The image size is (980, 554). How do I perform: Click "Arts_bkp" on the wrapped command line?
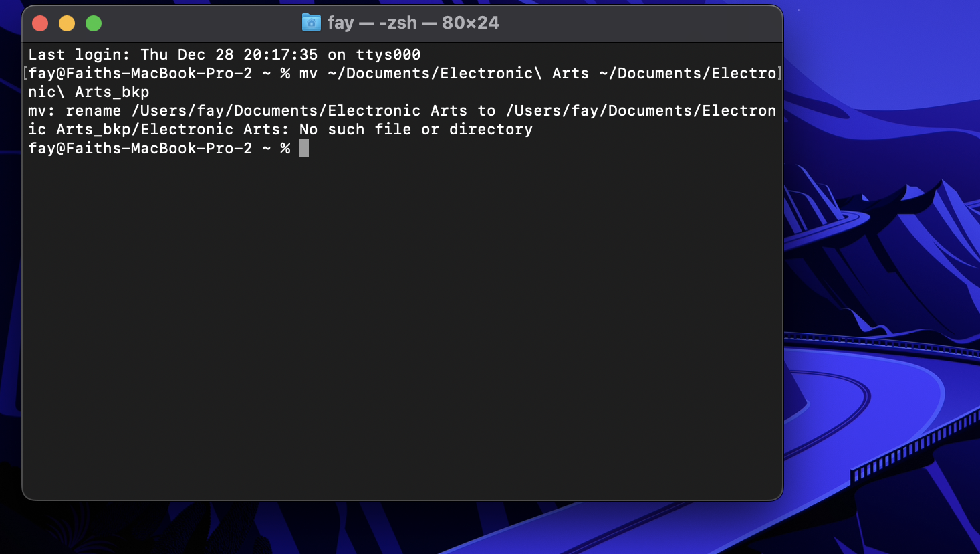pyautogui.click(x=112, y=92)
